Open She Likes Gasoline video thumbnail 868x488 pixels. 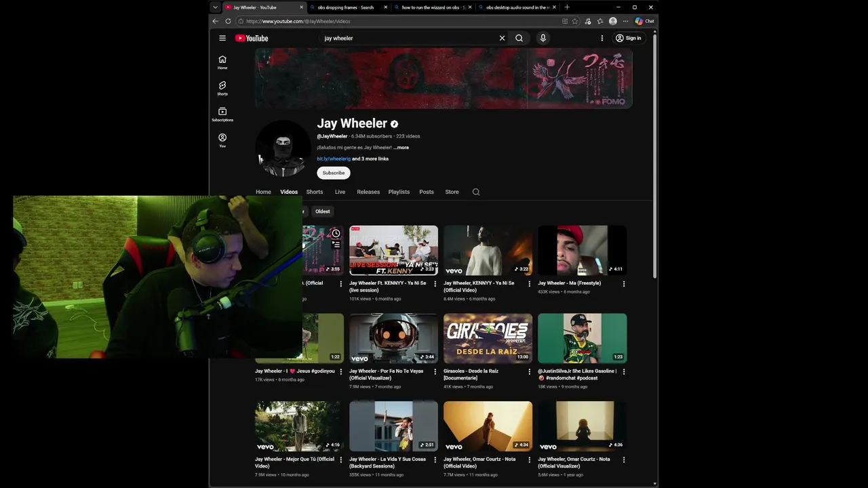pyautogui.click(x=582, y=338)
